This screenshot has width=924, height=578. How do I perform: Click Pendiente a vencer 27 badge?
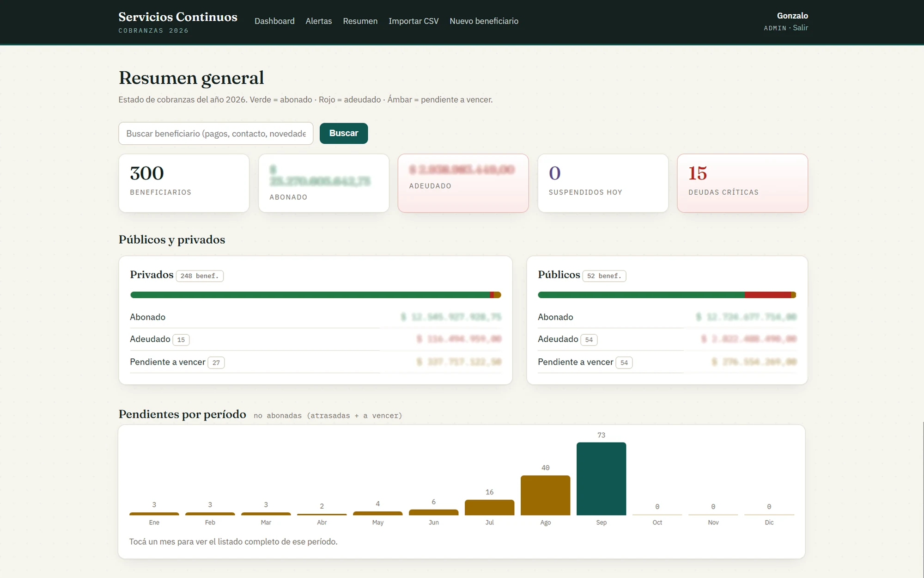(x=216, y=363)
